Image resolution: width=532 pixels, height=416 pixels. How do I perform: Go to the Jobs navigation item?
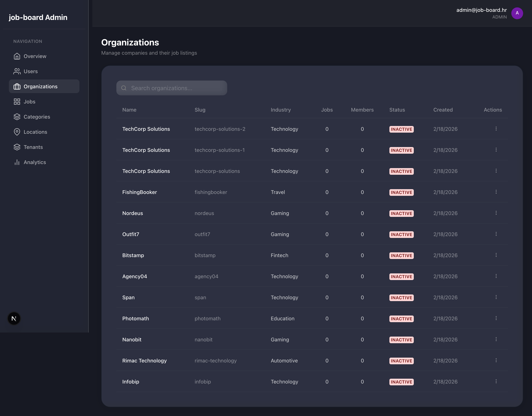[x=30, y=102]
